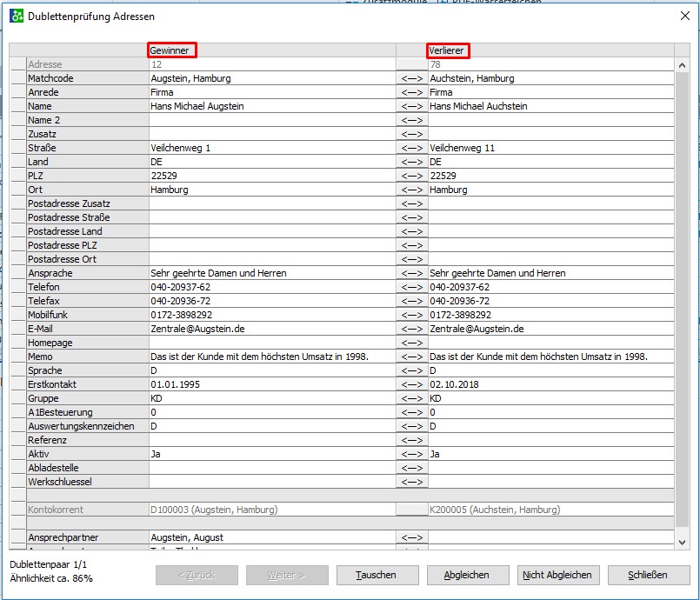This screenshot has height=600, width=700.
Task: Click the swap arrow for Sprache row
Action: (x=411, y=370)
